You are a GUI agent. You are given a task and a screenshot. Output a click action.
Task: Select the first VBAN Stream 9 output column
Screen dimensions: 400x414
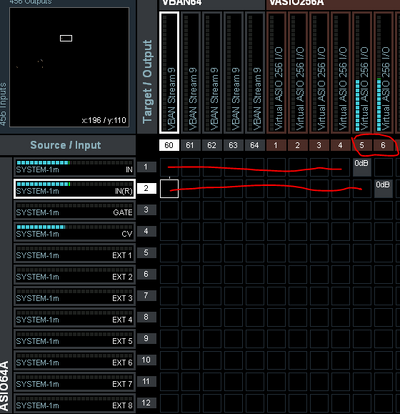(169, 72)
